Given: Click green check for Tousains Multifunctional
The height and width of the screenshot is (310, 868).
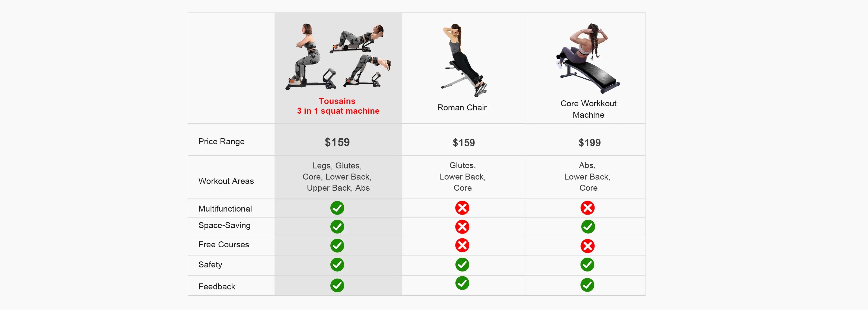Looking at the screenshot, I should coord(337,208).
